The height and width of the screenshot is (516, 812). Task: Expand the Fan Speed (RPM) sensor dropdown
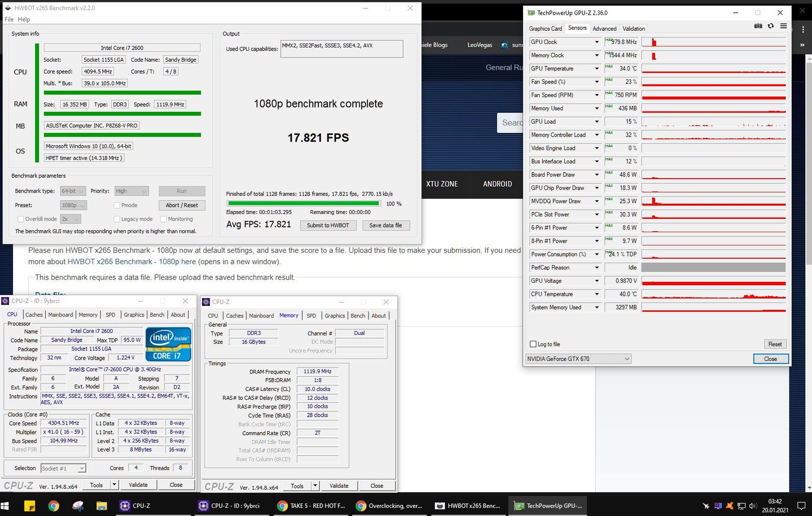coord(597,95)
